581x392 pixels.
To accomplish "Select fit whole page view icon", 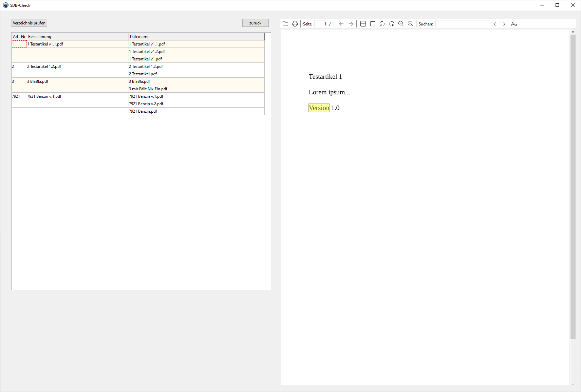I will (x=373, y=24).
